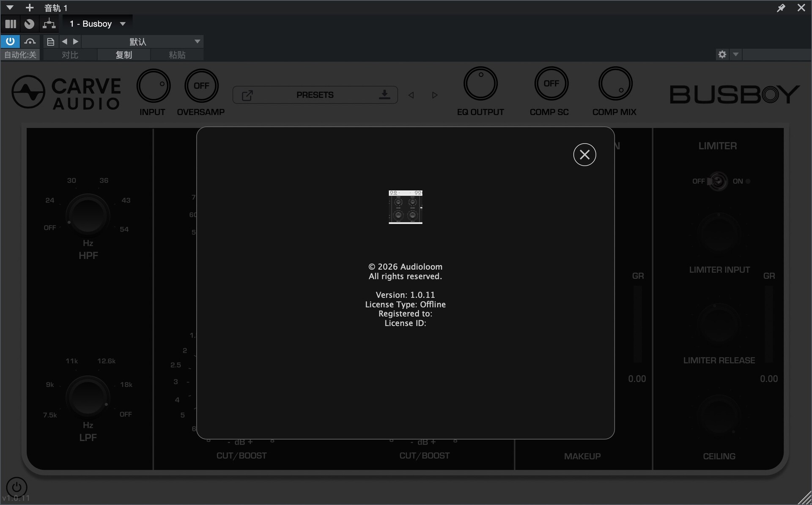The image size is (812, 505).
Task: Click the external link preset icon
Action: (x=247, y=95)
